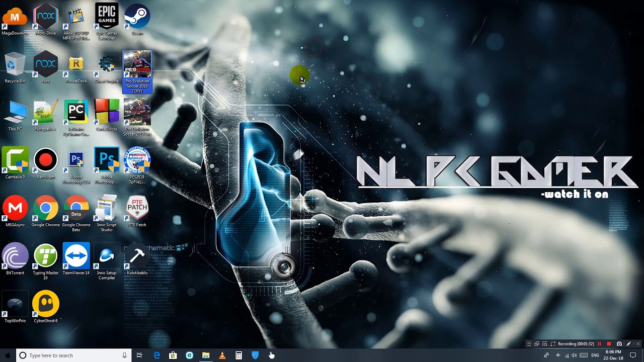
Task: Select the Notepad++ shortcut
Action: click(46, 116)
